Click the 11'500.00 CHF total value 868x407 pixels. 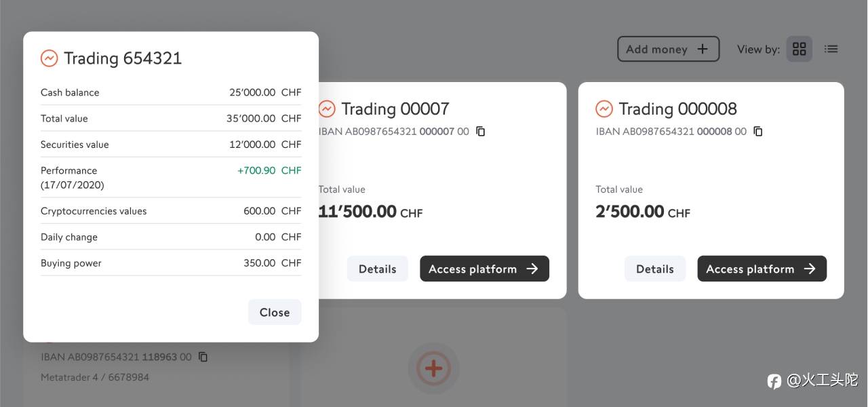click(370, 212)
